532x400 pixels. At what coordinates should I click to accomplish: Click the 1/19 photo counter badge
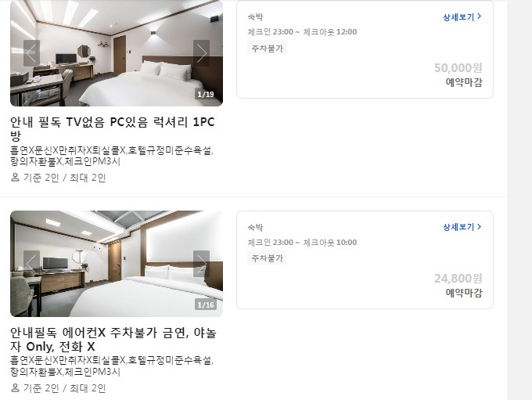pos(206,95)
